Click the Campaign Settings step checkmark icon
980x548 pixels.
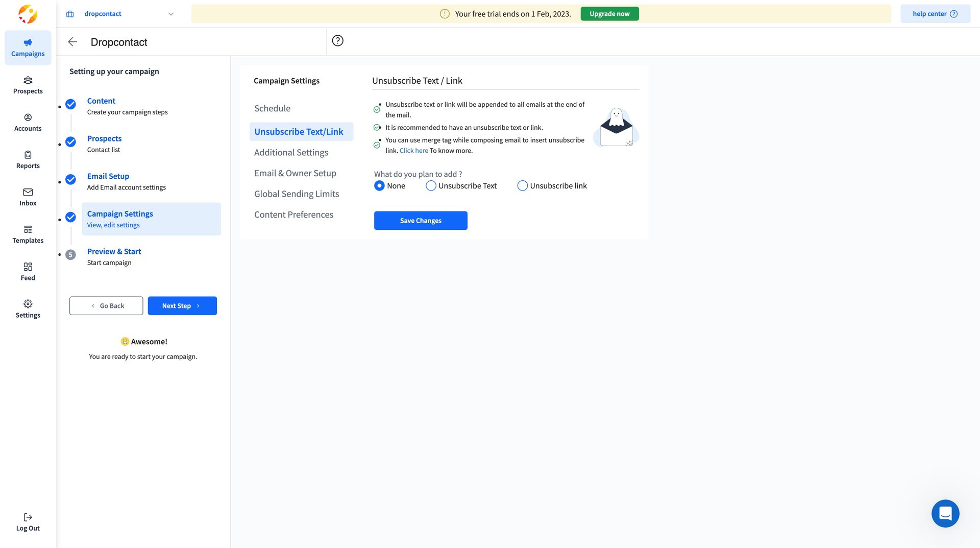[x=71, y=217]
